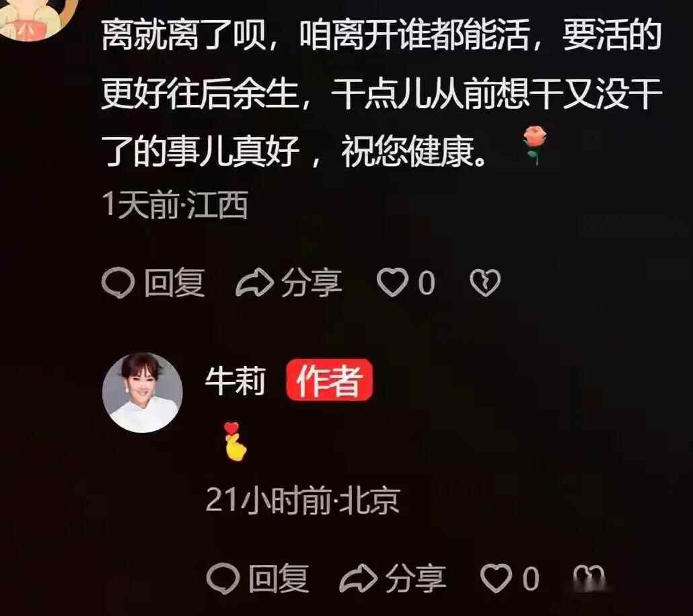Viewport: 693px width, 616px height.
Task: Tap the 回复 label under the 江西 comment
Action: point(174,283)
